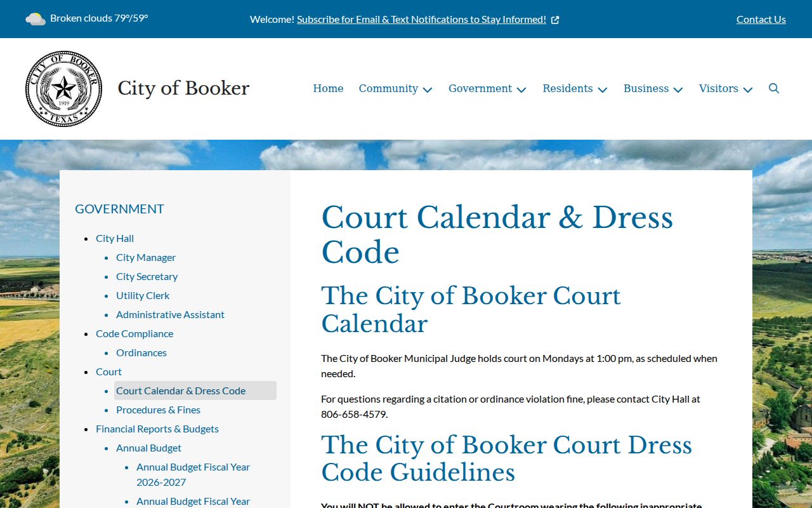Go to the Home nav item
The width and height of the screenshot is (812, 508).
click(328, 88)
